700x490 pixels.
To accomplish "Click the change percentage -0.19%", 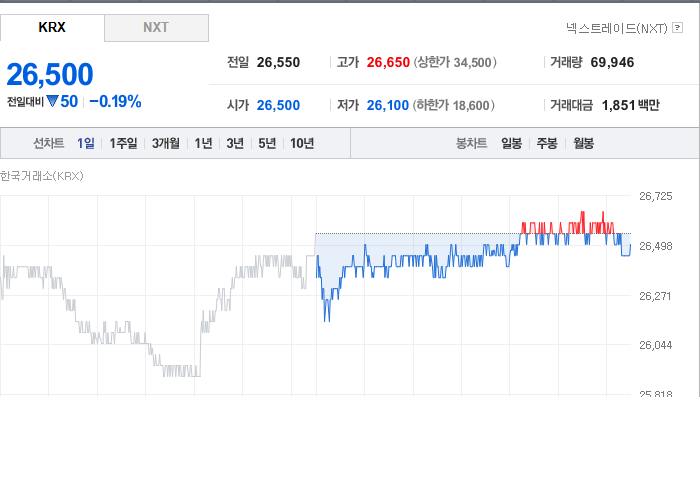I will [x=116, y=102].
